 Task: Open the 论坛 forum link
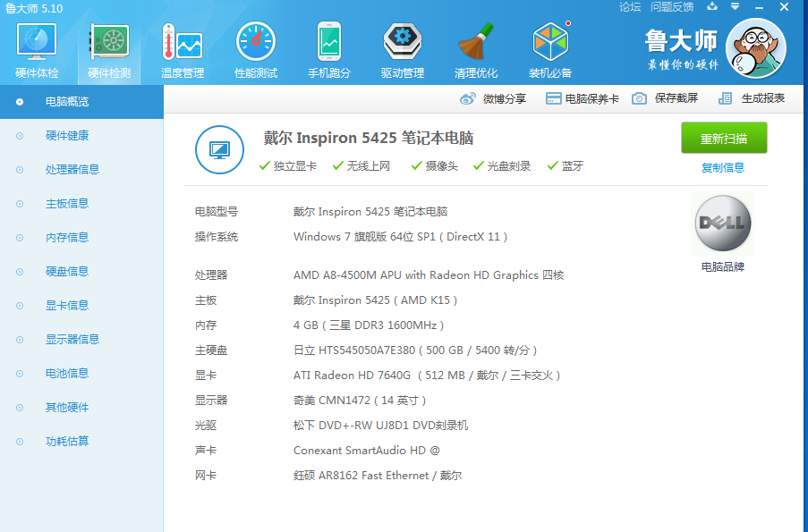click(x=630, y=6)
